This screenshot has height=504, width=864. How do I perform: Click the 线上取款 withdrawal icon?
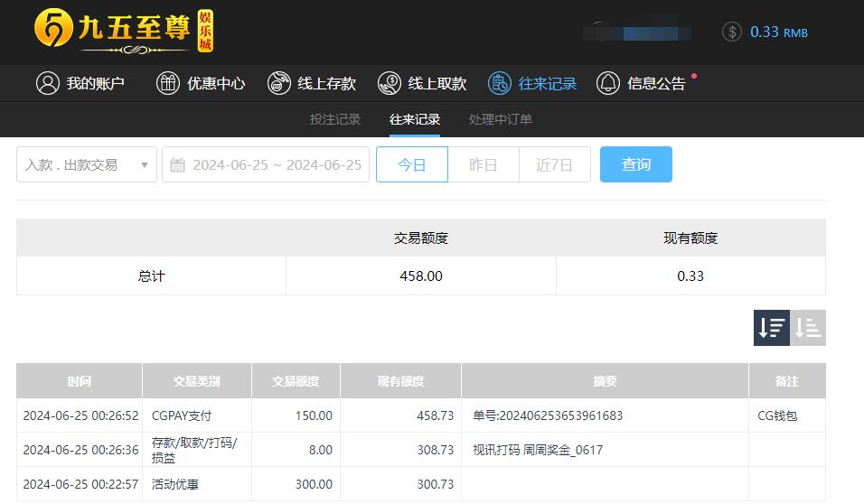pyautogui.click(x=389, y=83)
